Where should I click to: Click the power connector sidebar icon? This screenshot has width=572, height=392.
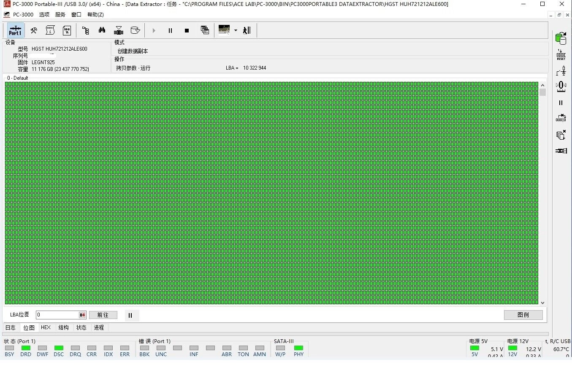(561, 71)
